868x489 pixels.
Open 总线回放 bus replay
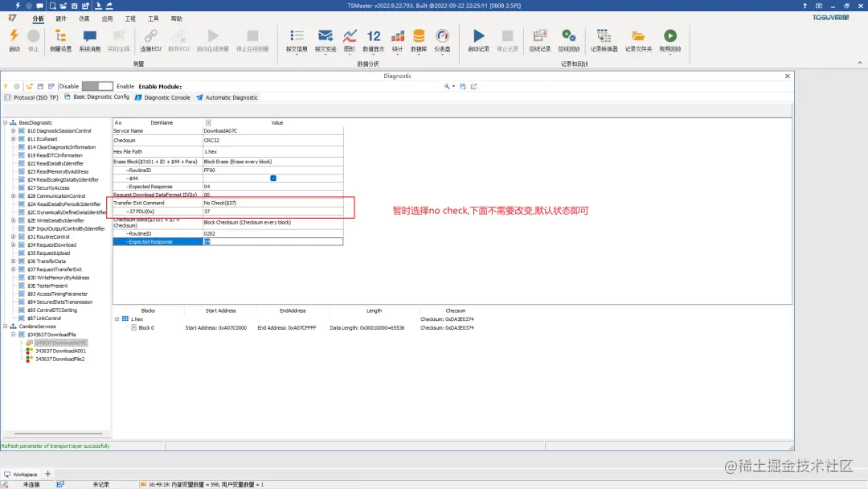tap(568, 40)
